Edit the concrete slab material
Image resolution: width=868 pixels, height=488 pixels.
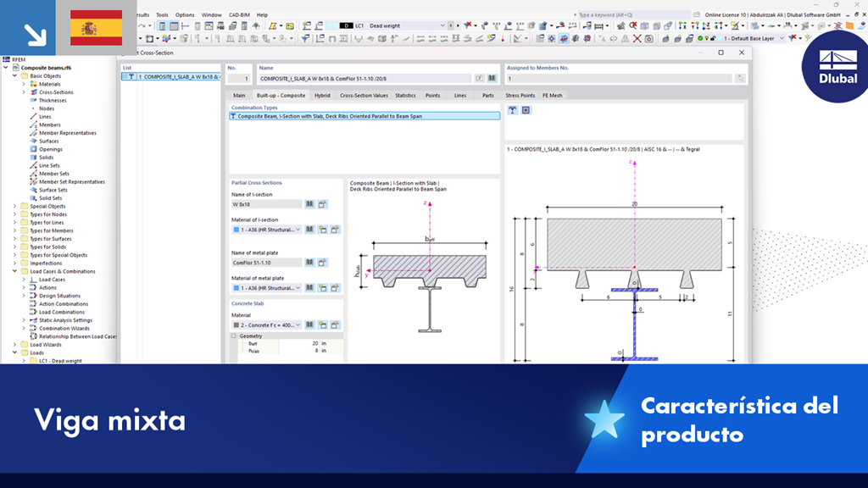(335, 325)
